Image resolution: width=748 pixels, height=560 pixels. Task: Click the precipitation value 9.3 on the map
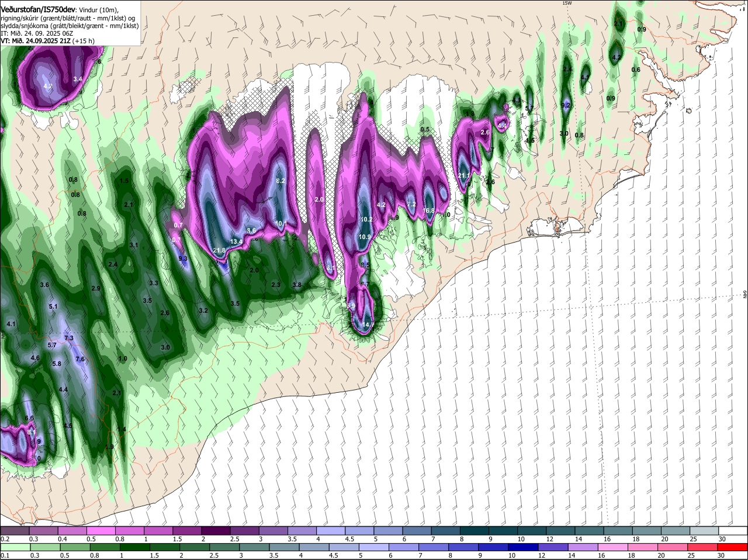(182, 258)
